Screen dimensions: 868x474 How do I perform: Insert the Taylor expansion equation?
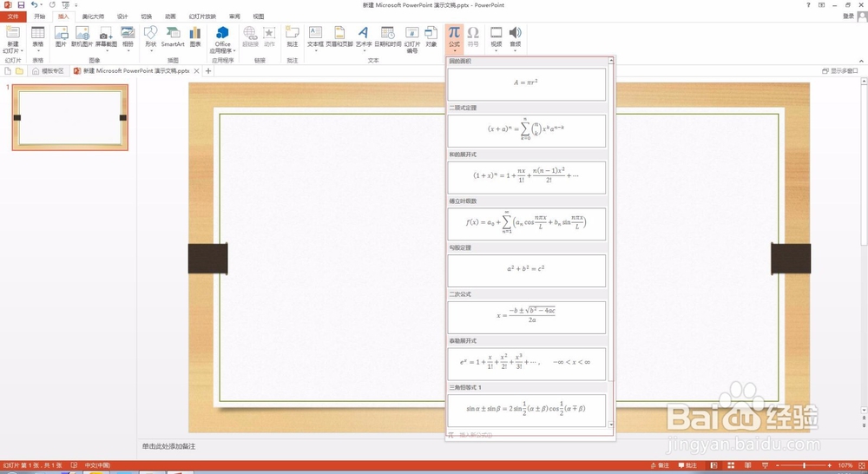pos(527,363)
